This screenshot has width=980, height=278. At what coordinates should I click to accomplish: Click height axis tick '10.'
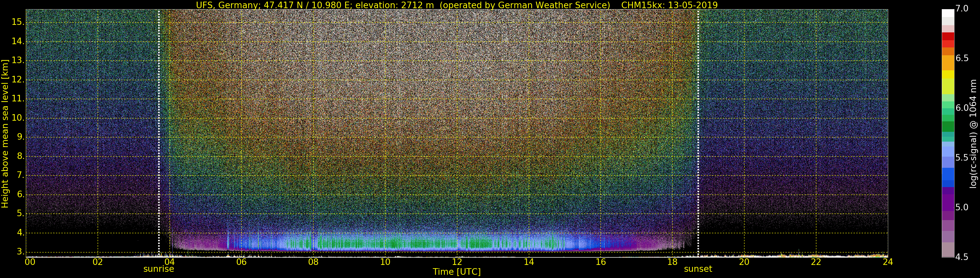click(18, 118)
